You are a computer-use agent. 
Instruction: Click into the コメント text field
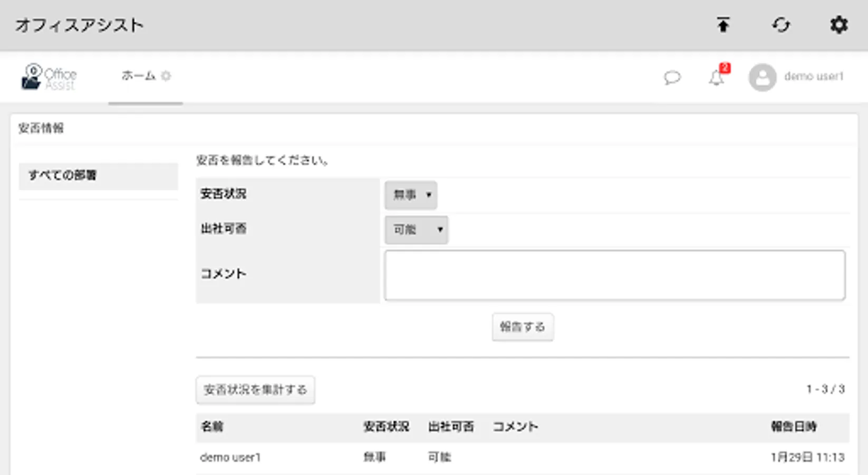coord(614,275)
